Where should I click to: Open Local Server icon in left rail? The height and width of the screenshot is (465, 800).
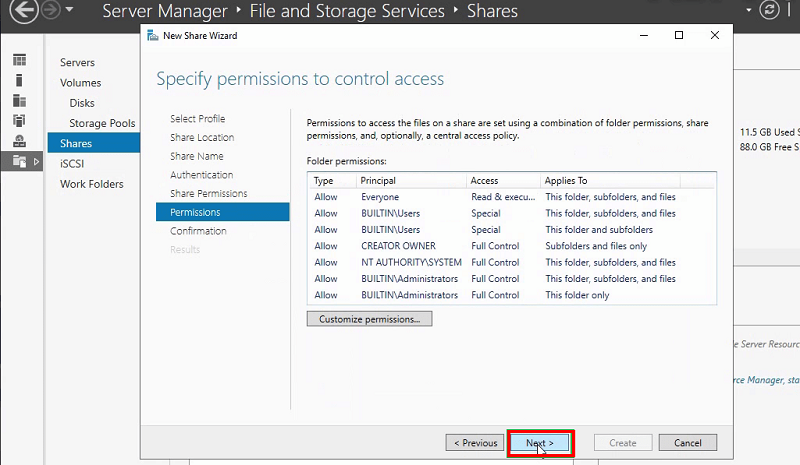19,80
